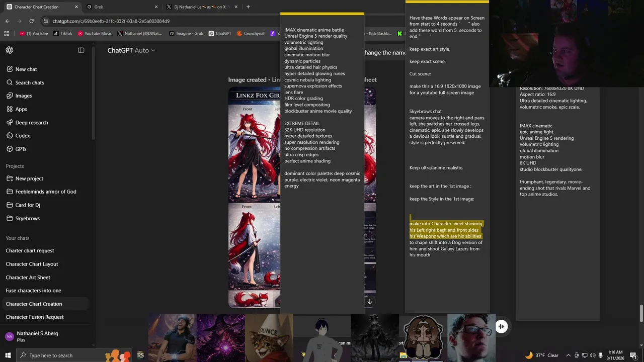View site information icon in address bar
Viewport: 644px width, 362px height.
tap(46, 21)
